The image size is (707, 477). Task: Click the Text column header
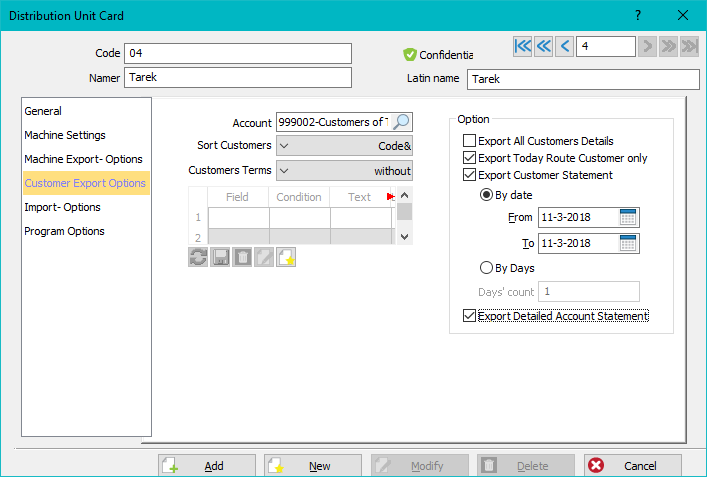pos(359,197)
